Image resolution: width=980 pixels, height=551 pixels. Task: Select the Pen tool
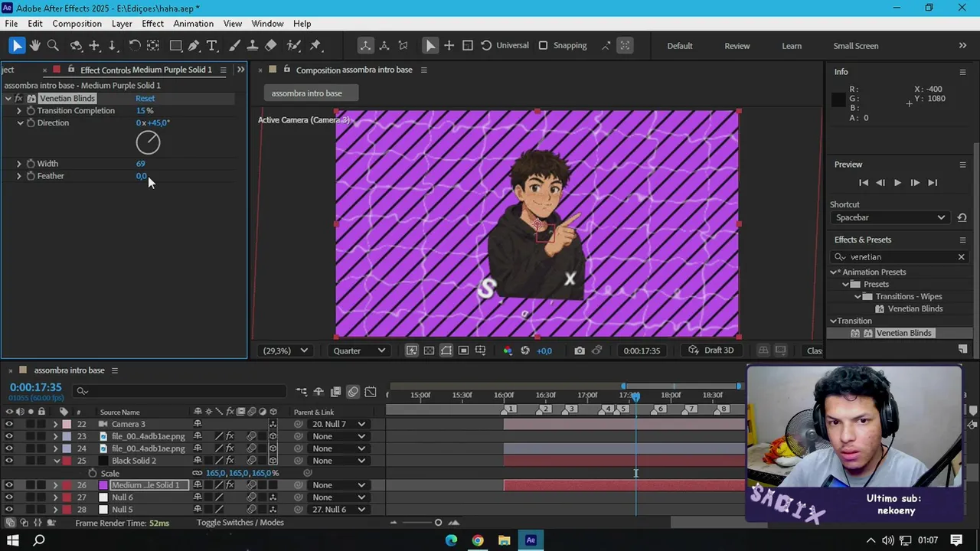coord(194,46)
